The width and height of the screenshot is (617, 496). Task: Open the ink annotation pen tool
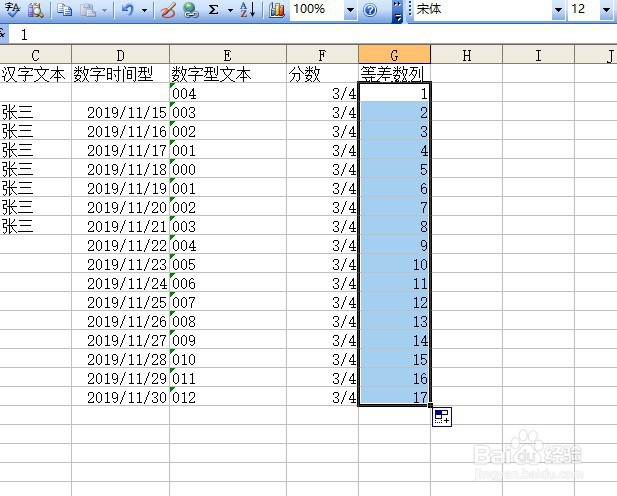(168, 9)
